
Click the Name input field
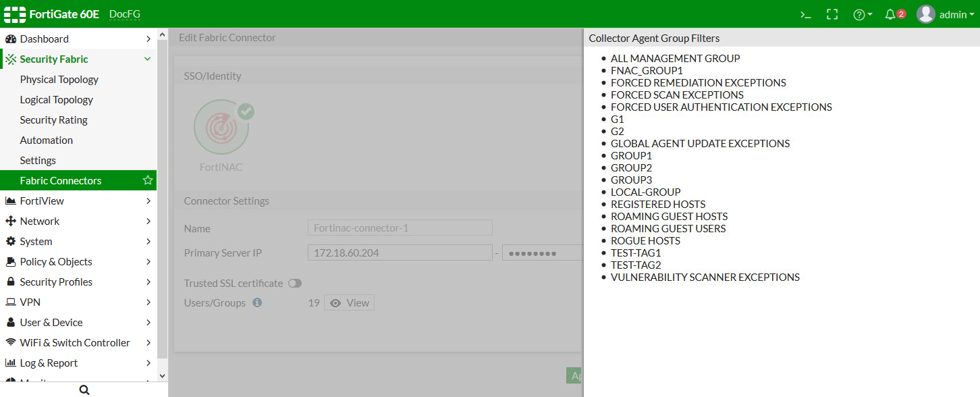tap(400, 228)
